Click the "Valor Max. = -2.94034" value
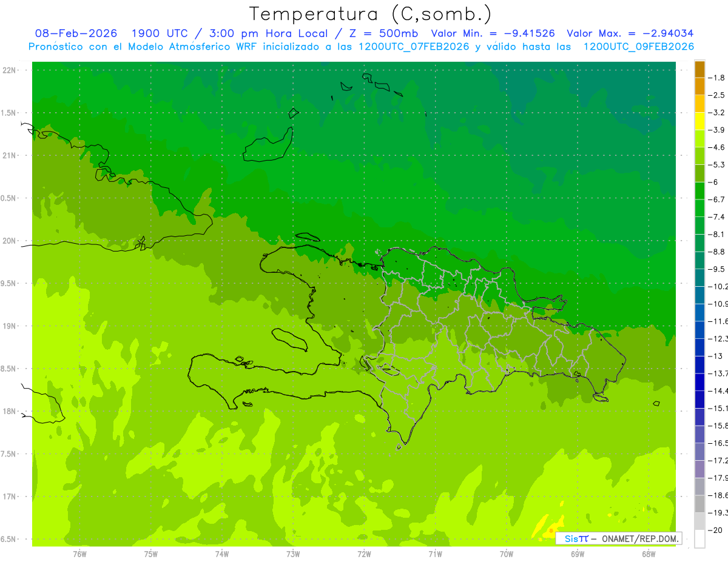The height and width of the screenshot is (562, 728). (x=630, y=33)
